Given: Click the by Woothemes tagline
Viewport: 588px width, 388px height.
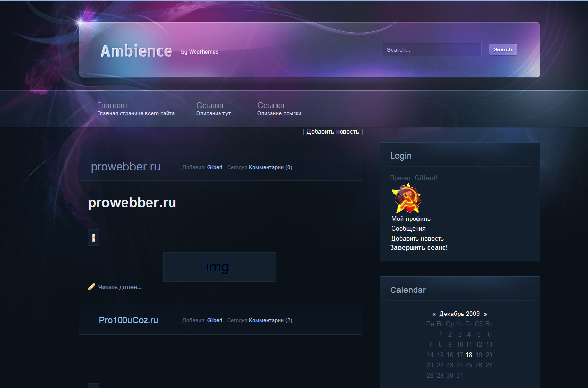Looking at the screenshot, I should coord(200,52).
